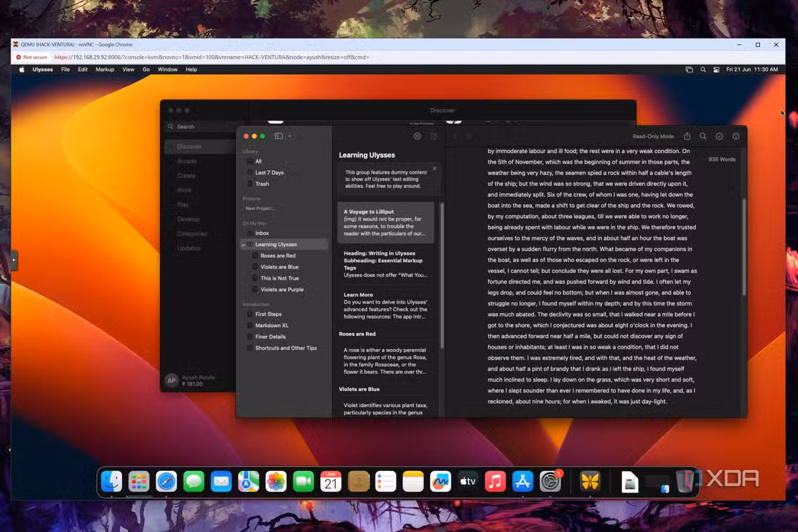Open the Revision checkmark icon in editor
This screenshot has width=798, height=532.
click(x=719, y=136)
